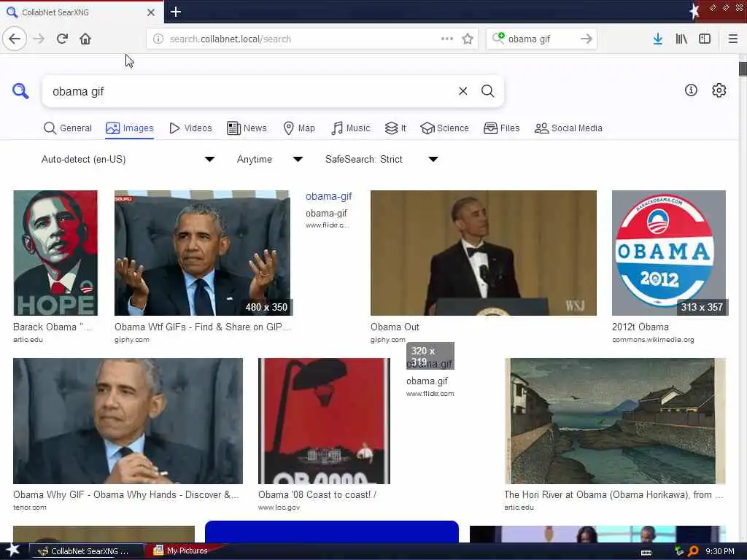Go to the browser Home page
The image size is (747, 560).
85,39
